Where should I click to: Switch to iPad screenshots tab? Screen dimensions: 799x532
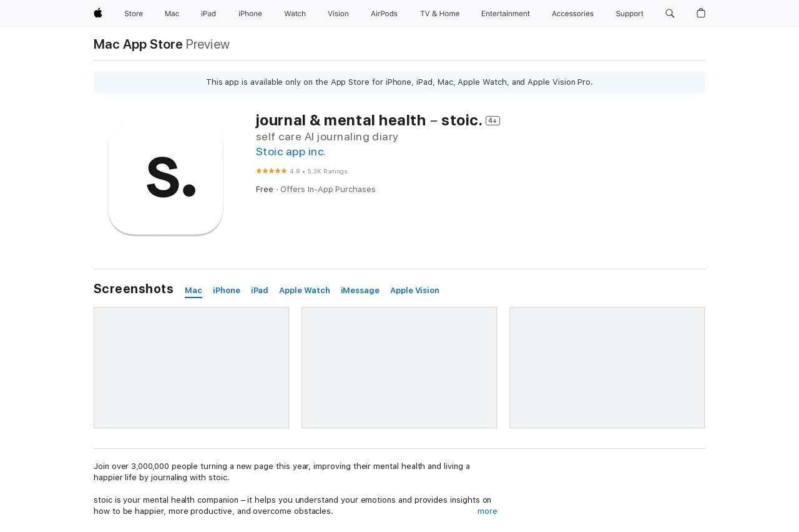click(260, 291)
